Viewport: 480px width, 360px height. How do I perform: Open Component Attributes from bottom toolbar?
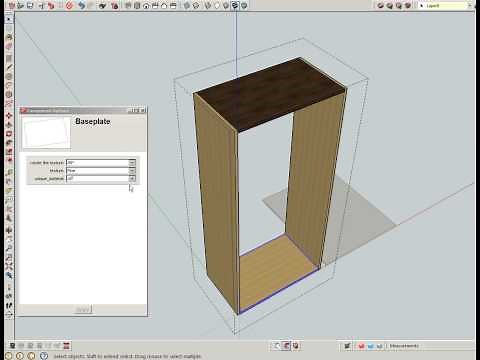296,346
